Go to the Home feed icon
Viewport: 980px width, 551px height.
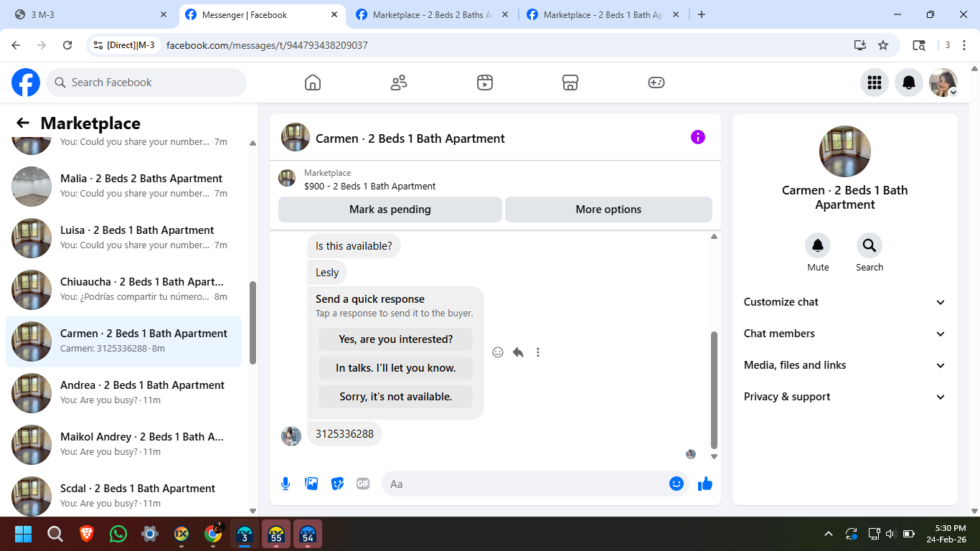[x=313, y=83]
